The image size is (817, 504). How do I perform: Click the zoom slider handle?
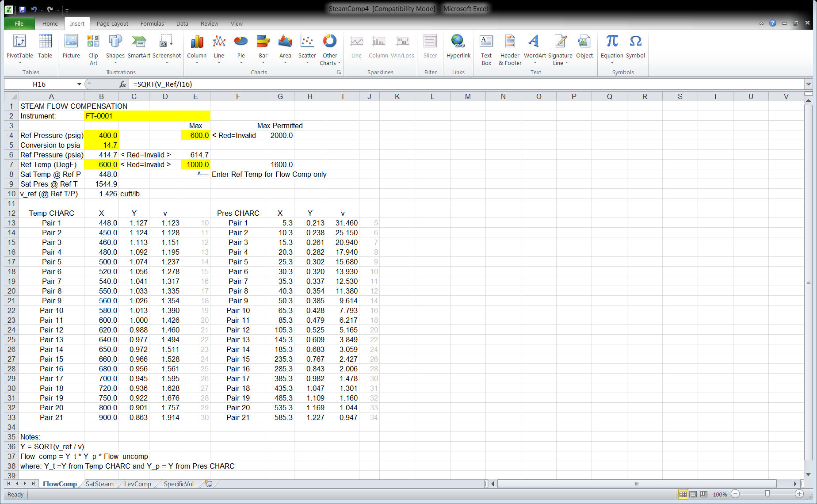(767, 494)
